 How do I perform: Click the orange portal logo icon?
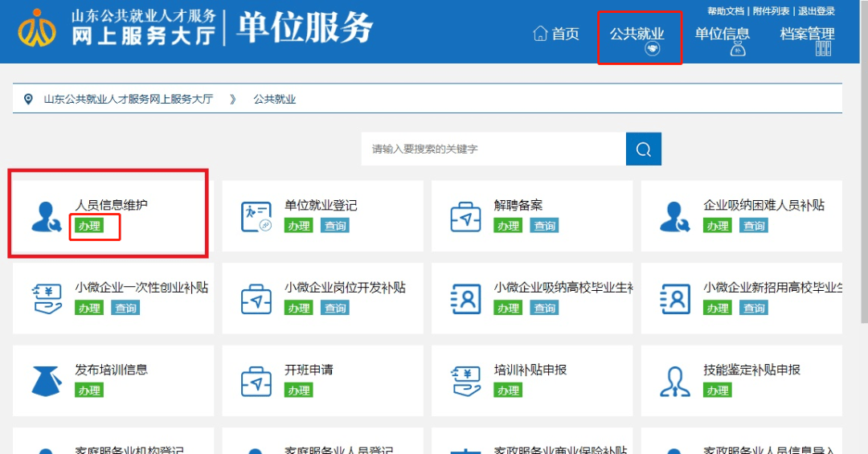coord(36,27)
